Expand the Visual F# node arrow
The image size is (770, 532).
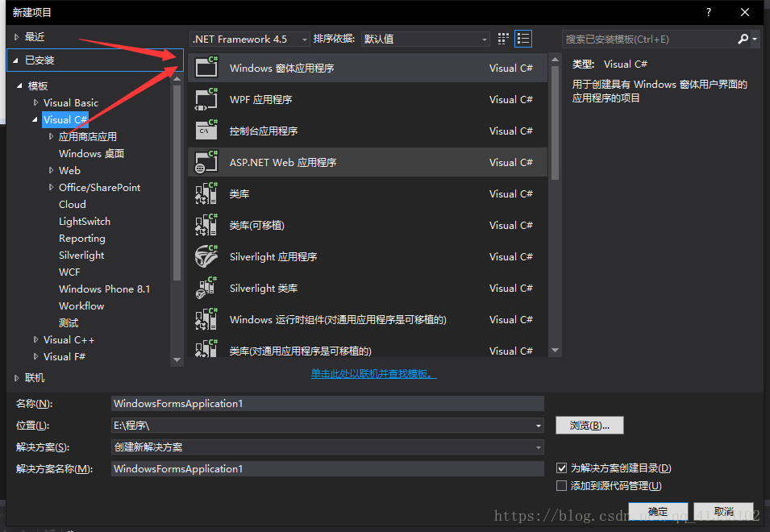(x=35, y=356)
